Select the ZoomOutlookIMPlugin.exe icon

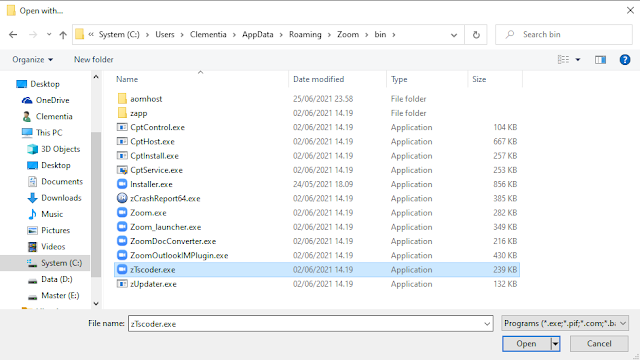(x=122, y=255)
